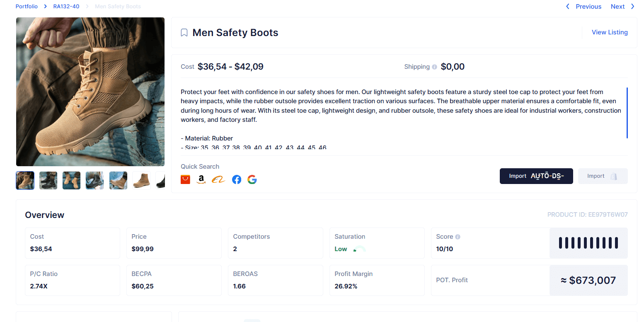The height and width of the screenshot is (322, 644).
Task: Click the View Listing link
Action: pyautogui.click(x=610, y=32)
